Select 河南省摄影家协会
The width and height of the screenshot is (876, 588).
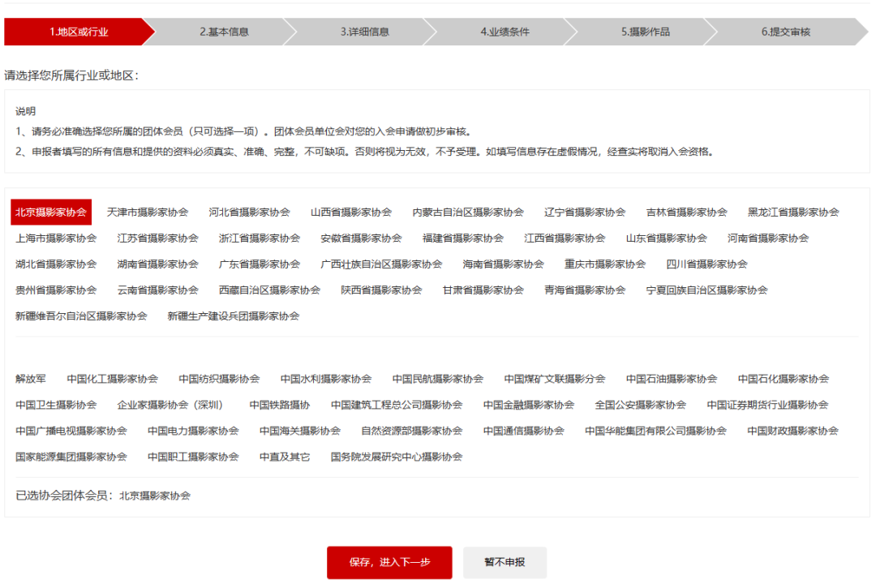point(767,238)
